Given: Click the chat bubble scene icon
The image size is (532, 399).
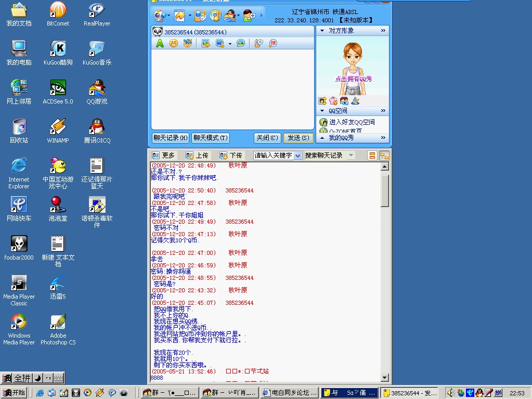Looking at the screenshot, I should pos(241,44).
